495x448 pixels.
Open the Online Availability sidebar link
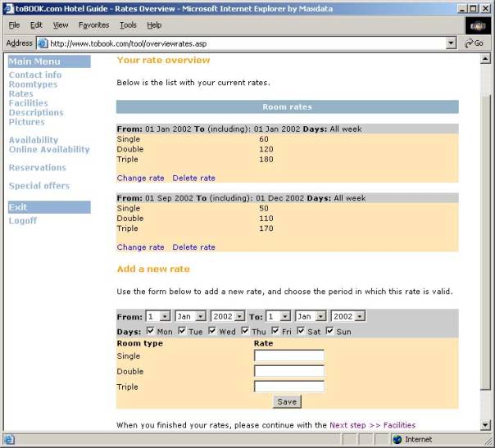click(x=49, y=150)
